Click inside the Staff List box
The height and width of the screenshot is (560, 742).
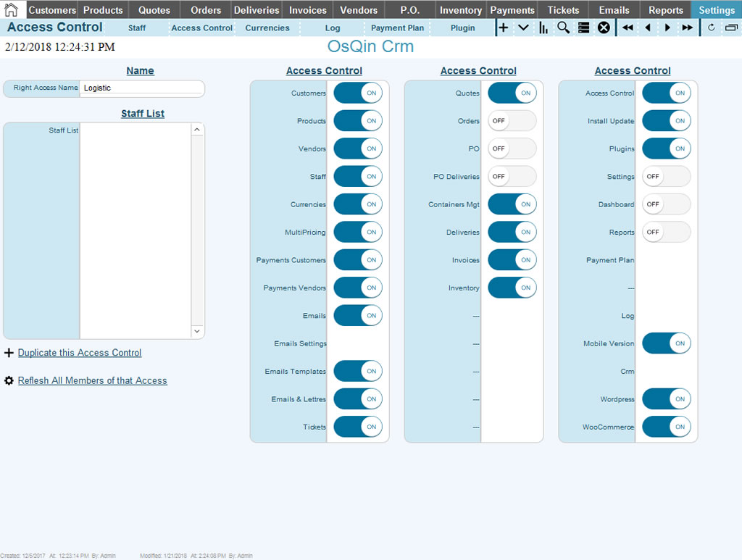click(x=136, y=230)
